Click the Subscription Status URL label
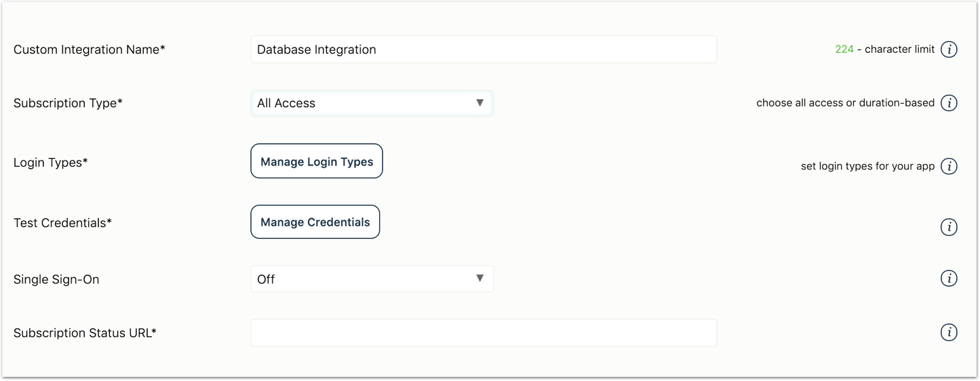This screenshot has width=980, height=381. click(85, 333)
